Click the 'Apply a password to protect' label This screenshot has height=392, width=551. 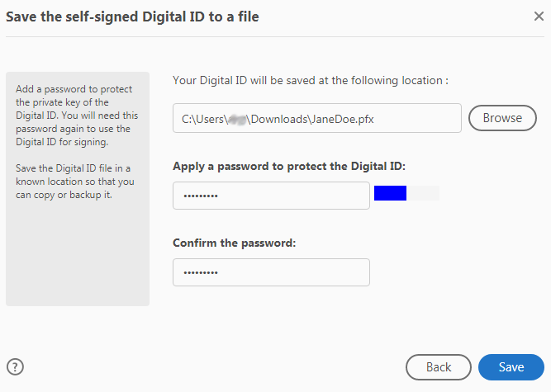(289, 166)
